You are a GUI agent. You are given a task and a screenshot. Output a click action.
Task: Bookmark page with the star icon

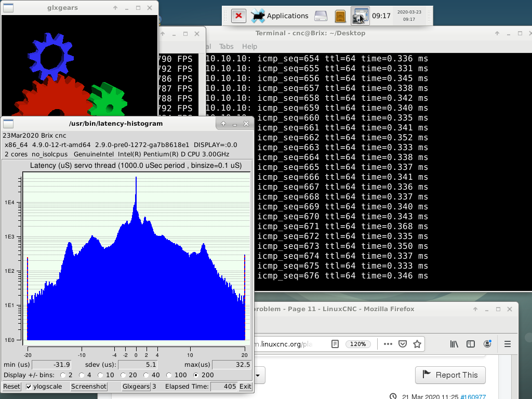417,344
